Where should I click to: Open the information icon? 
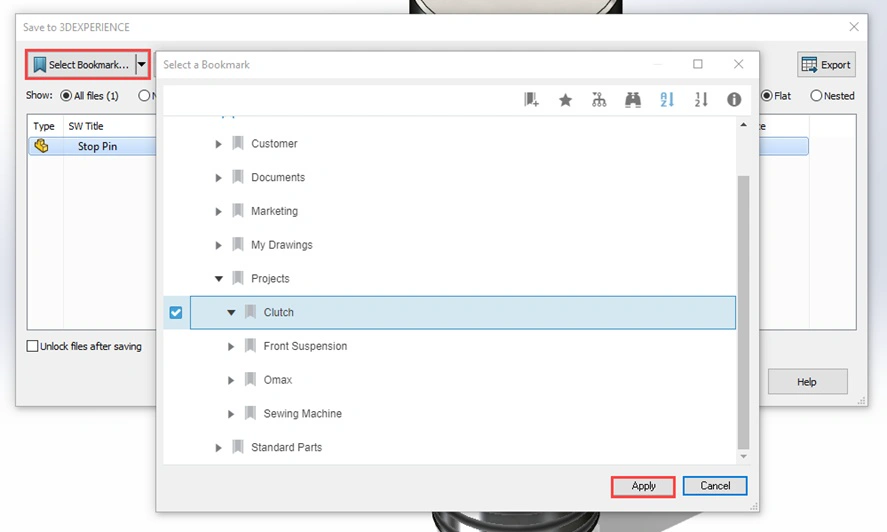(734, 100)
